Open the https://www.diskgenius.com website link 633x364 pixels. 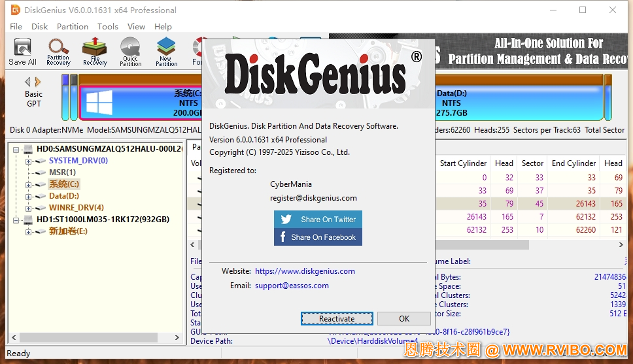(305, 271)
